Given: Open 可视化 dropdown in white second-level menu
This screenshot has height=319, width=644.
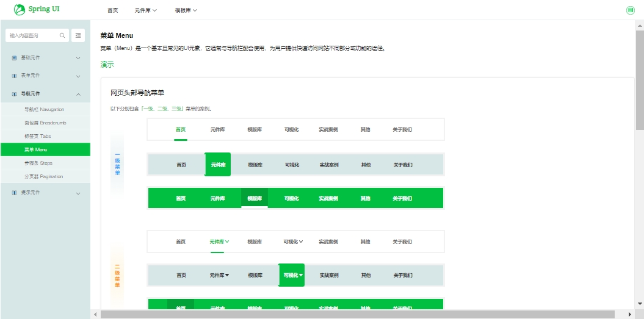Looking at the screenshot, I should [x=293, y=242].
